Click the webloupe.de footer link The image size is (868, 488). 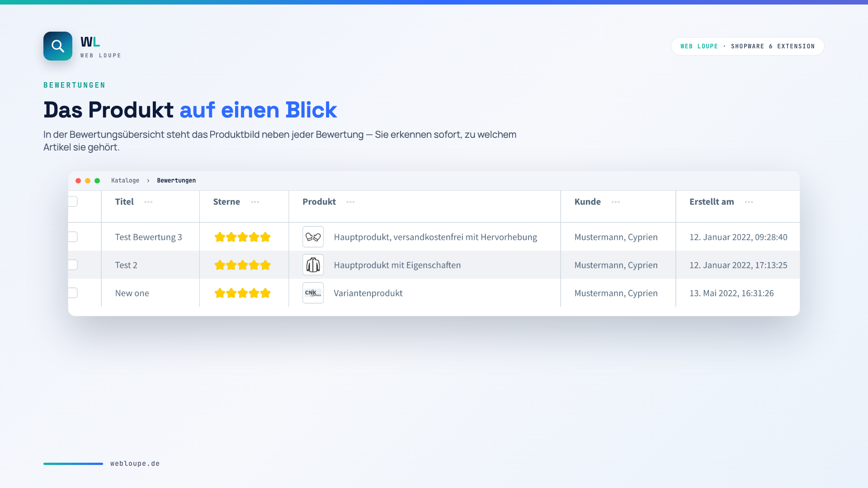(135, 464)
